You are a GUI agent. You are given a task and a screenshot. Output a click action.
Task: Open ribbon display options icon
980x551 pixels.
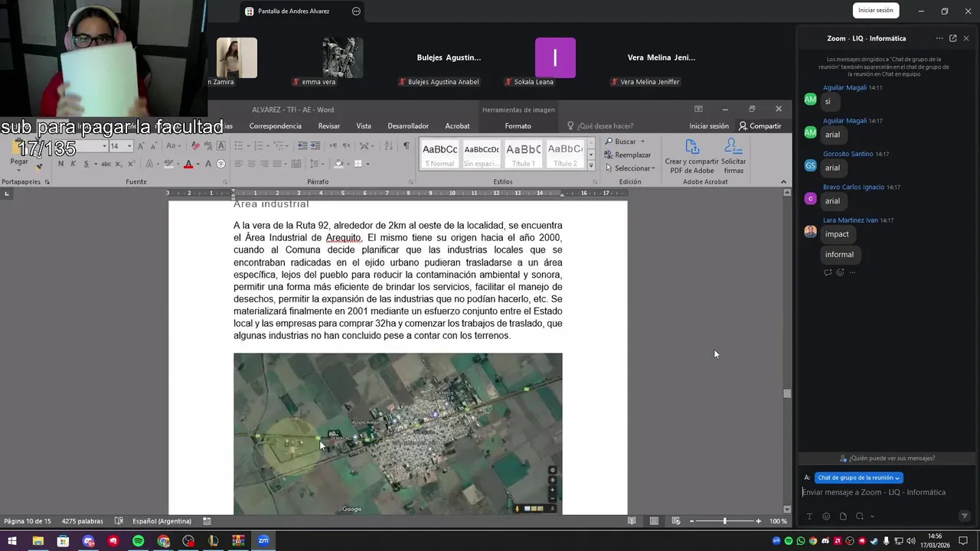click(698, 109)
